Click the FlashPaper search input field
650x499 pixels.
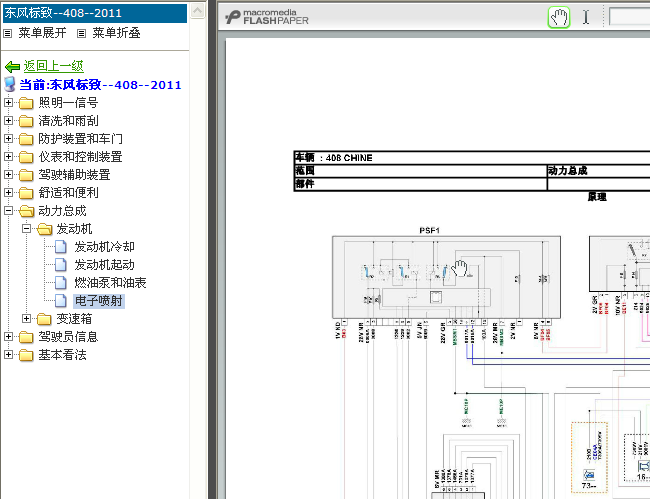click(630, 17)
